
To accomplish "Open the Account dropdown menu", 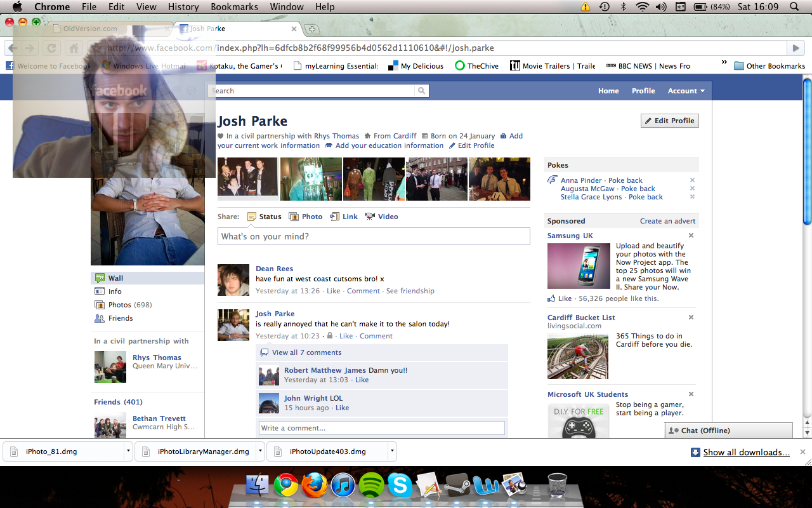I will [686, 91].
